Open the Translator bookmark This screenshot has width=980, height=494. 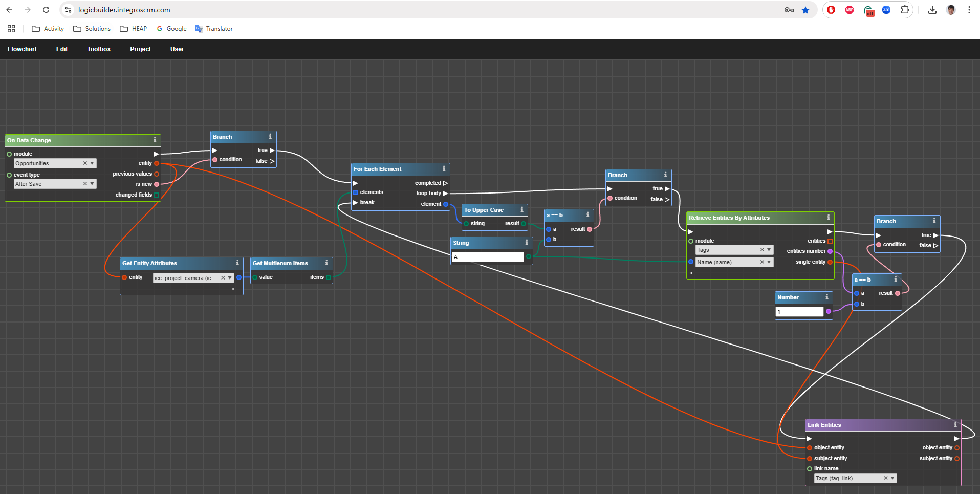(x=214, y=29)
